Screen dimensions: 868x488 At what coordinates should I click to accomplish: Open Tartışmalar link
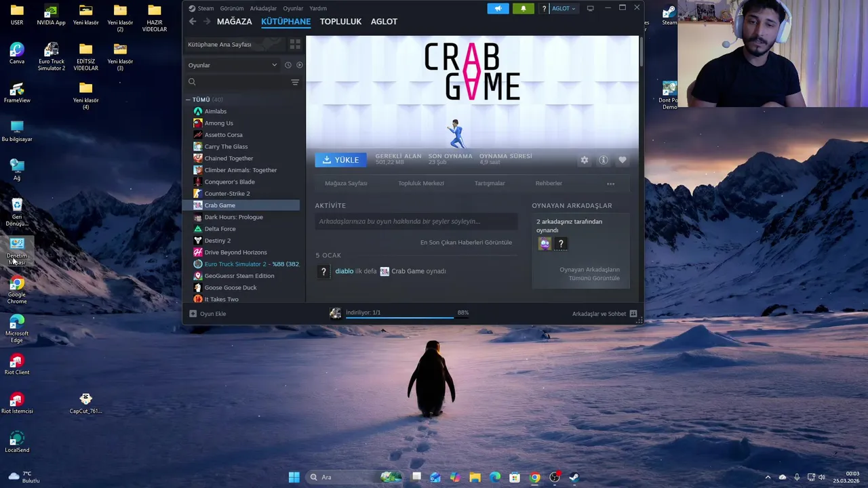(x=490, y=184)
